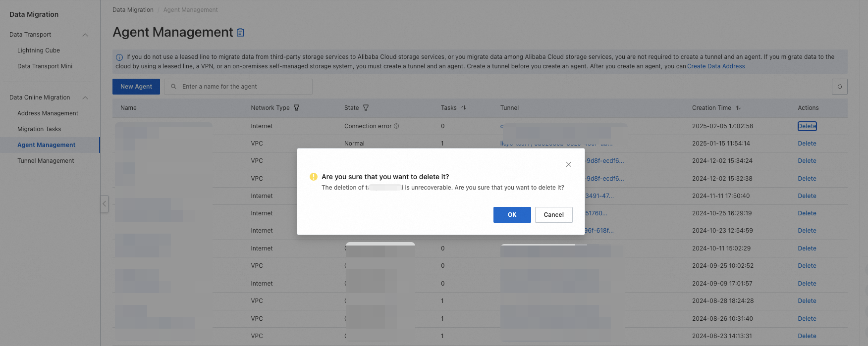868x346 pixels.
Task: Click the Connection error help icon
Action: [396, 126]
